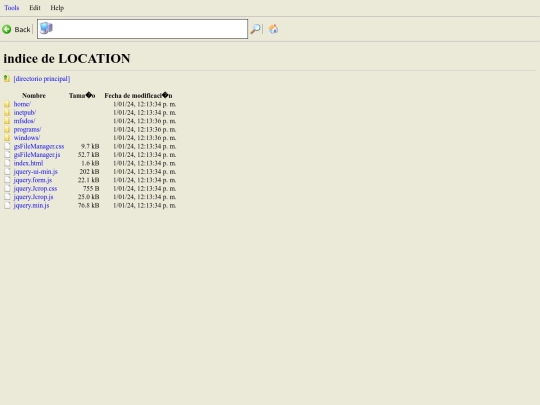Open the Help menu

click(x=57, y=8)
